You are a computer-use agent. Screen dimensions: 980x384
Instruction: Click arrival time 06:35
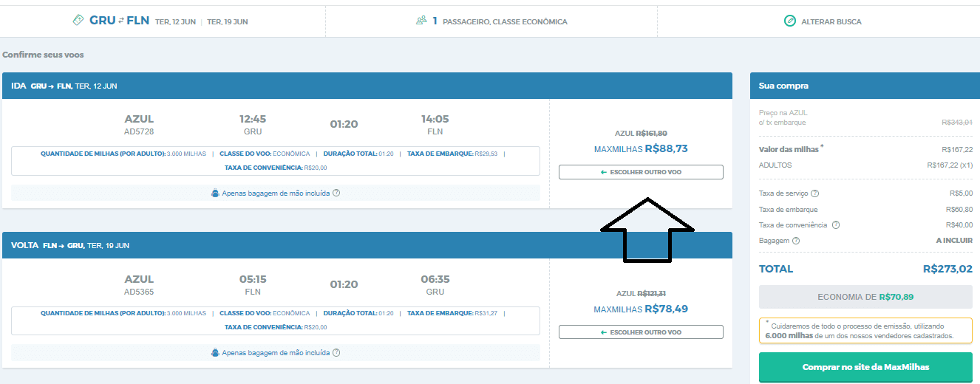pyautogui.click(x=435, y=279)
